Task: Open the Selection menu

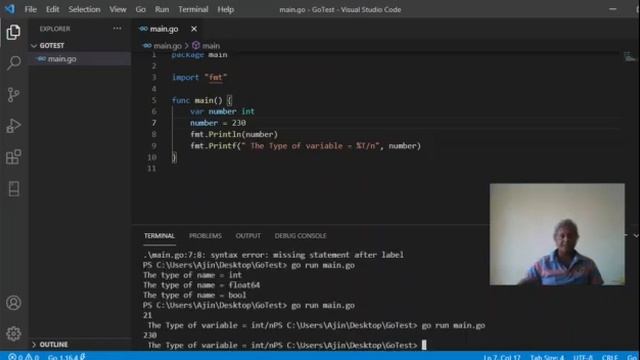Action: pos(84,9)
